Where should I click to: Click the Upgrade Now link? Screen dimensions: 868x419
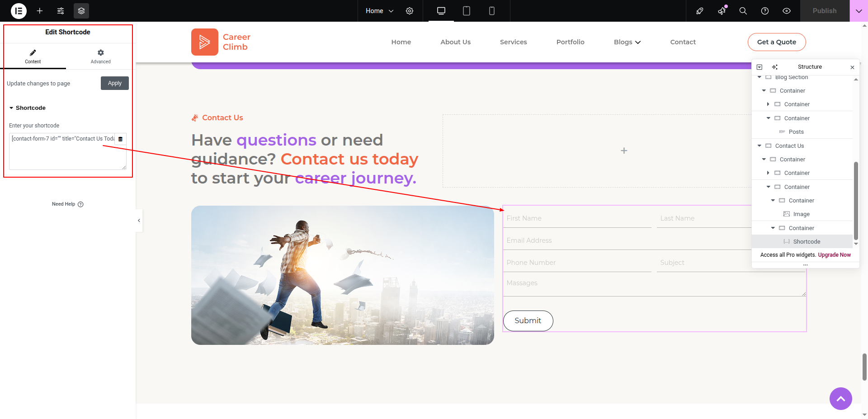[x=835, y=255]
